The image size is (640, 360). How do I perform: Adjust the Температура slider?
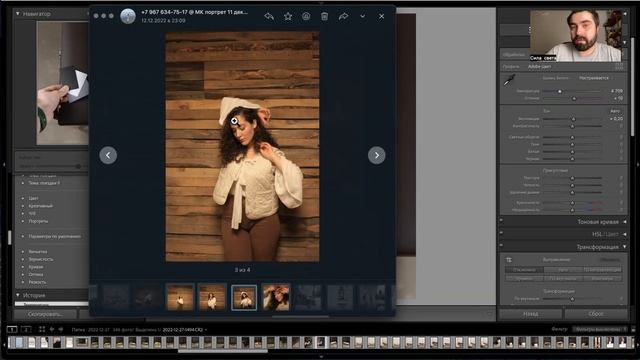pos(560,91)
